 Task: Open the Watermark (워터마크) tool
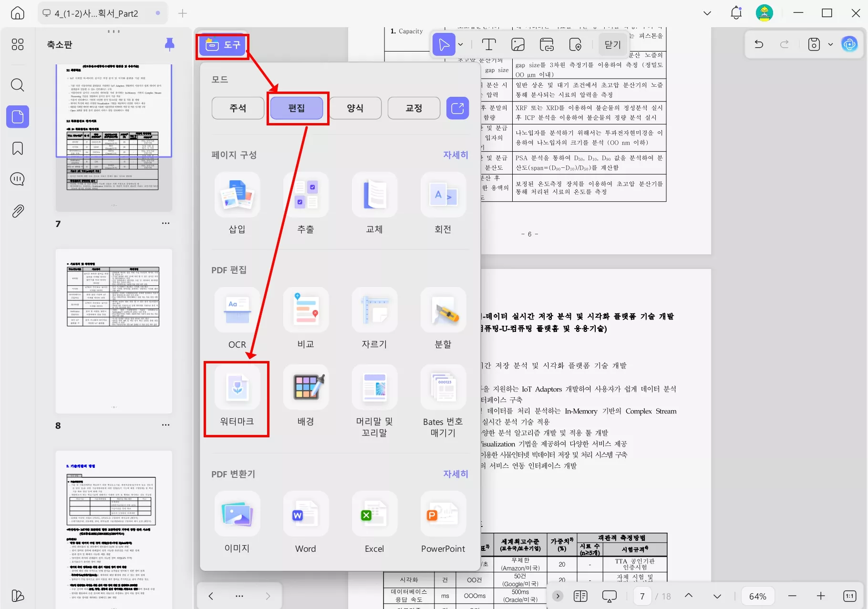click(237, 387)
